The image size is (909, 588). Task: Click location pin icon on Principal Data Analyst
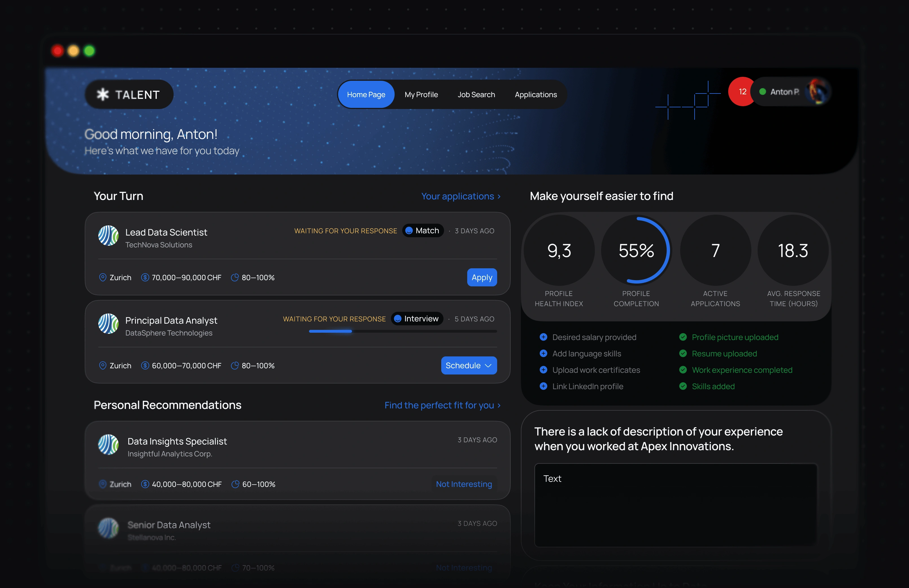pos(103,366)
